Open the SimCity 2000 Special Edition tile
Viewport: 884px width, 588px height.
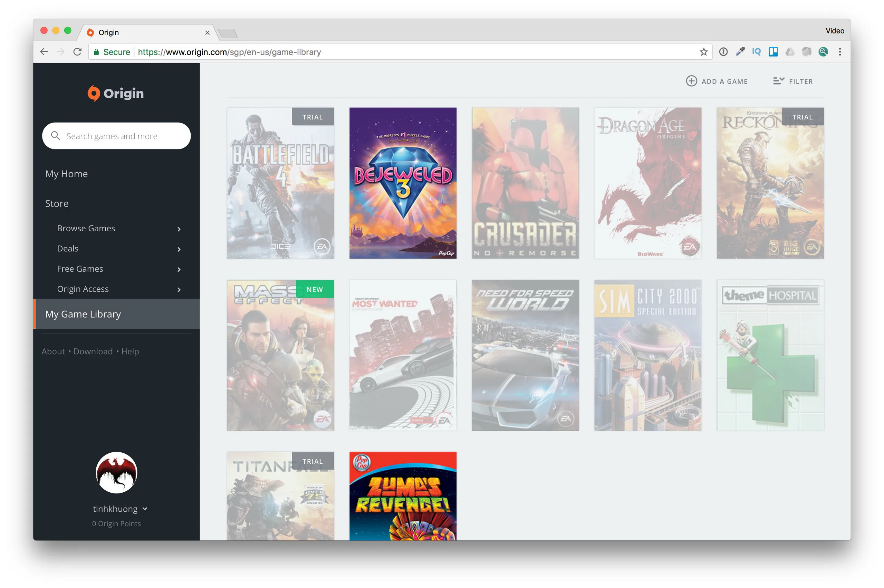(648, 355)
